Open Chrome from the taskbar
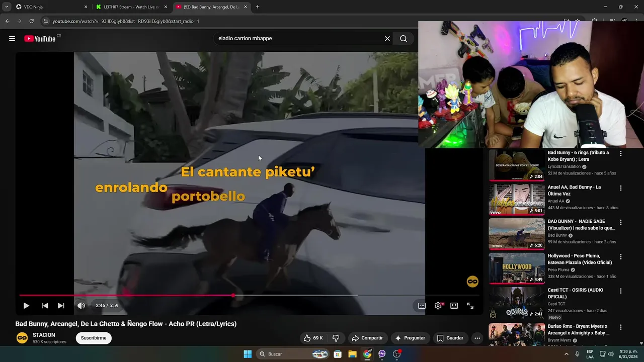 pos(367,354)
